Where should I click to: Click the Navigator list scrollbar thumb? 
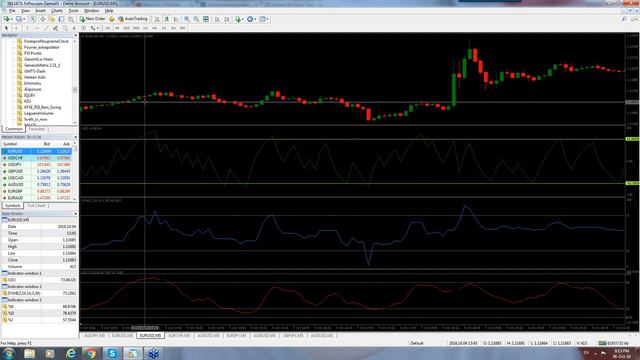[x=75, y=89]
